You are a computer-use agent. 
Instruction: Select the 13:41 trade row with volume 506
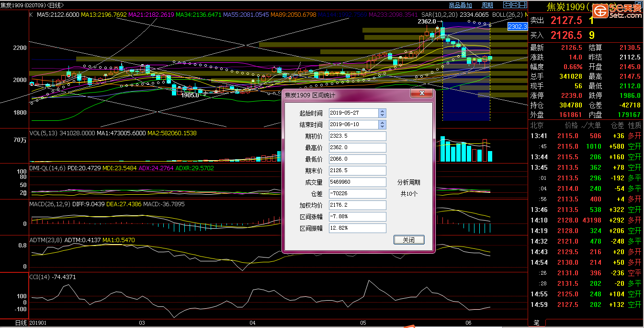(586, 136)
